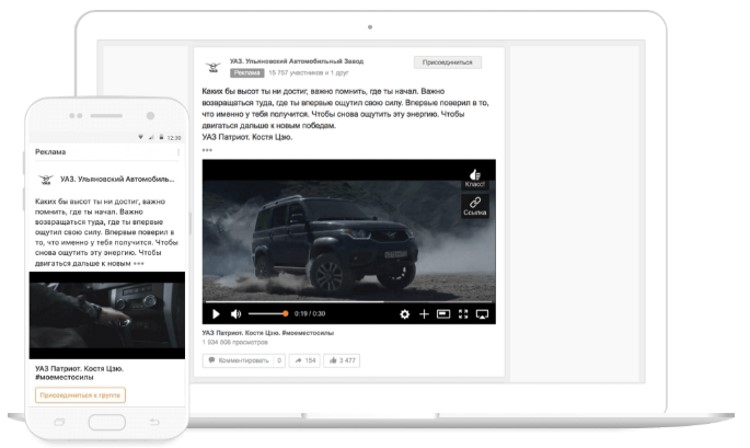Tap the phone recent apps icon

point(60,422)
